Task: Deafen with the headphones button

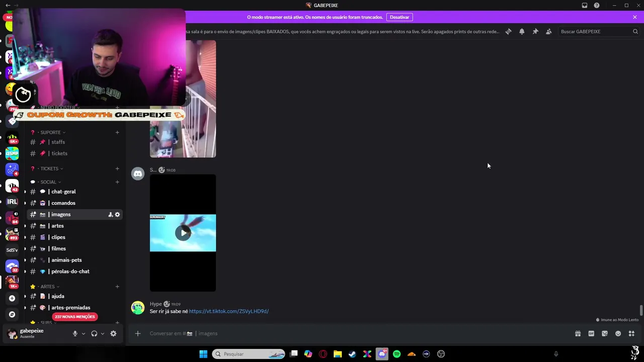Action: pyautogui.click(x=94, y=333)
